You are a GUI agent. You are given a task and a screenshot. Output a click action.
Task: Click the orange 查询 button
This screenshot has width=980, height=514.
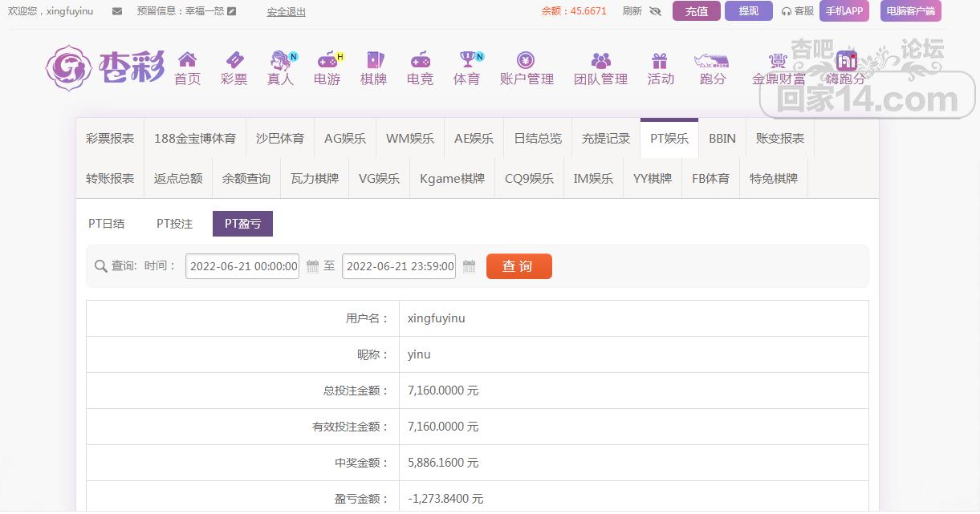(518, 266)
